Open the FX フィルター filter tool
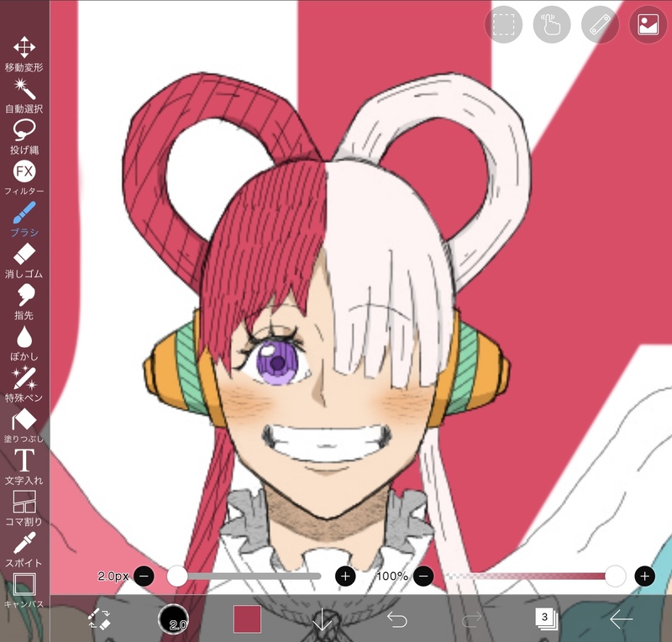The width and height of the screenshot is (672, 642). click(24, 177)
